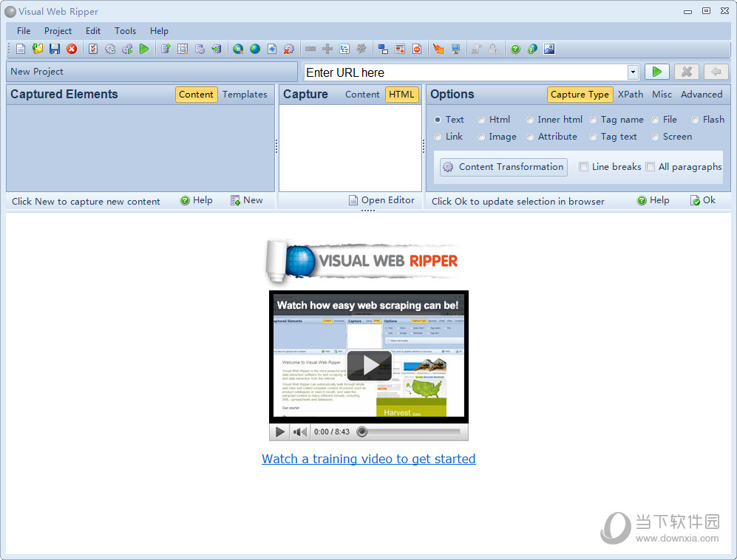Click the Content Transformation button
Viewport: 737px width, 560px height.
(x=503, y=167)
